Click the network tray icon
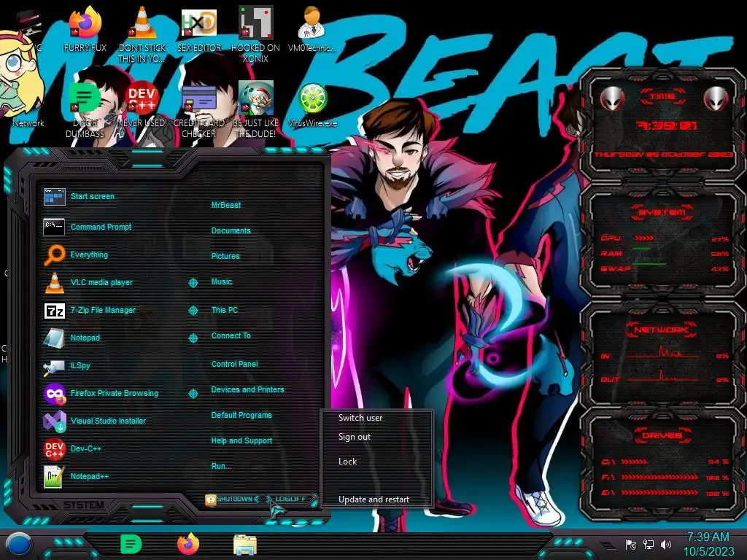 (x=649, y=545)
